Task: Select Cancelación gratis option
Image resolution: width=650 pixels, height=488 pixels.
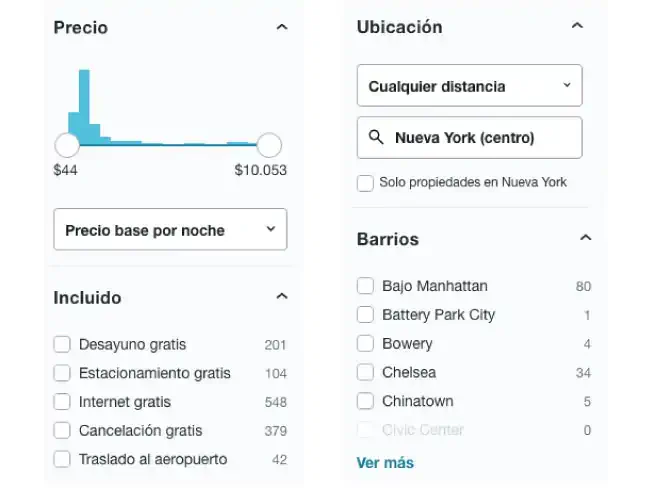Action: pos(62,431)
